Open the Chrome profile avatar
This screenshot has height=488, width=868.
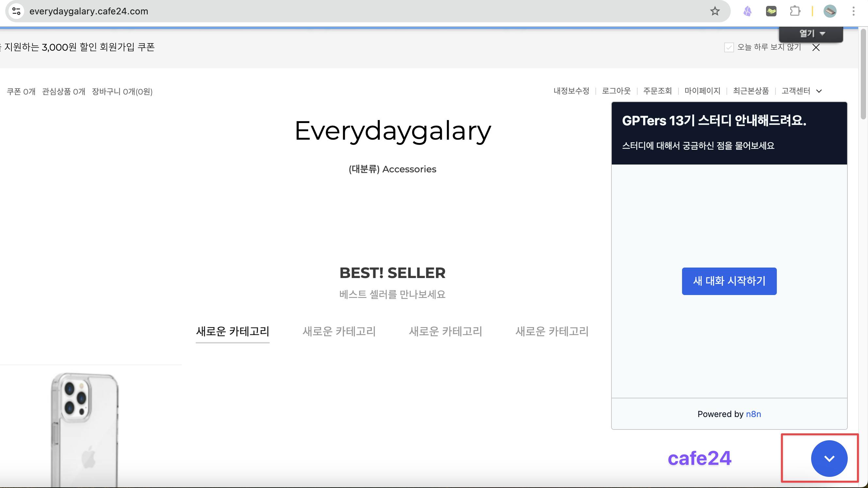[x=829, y=11]
